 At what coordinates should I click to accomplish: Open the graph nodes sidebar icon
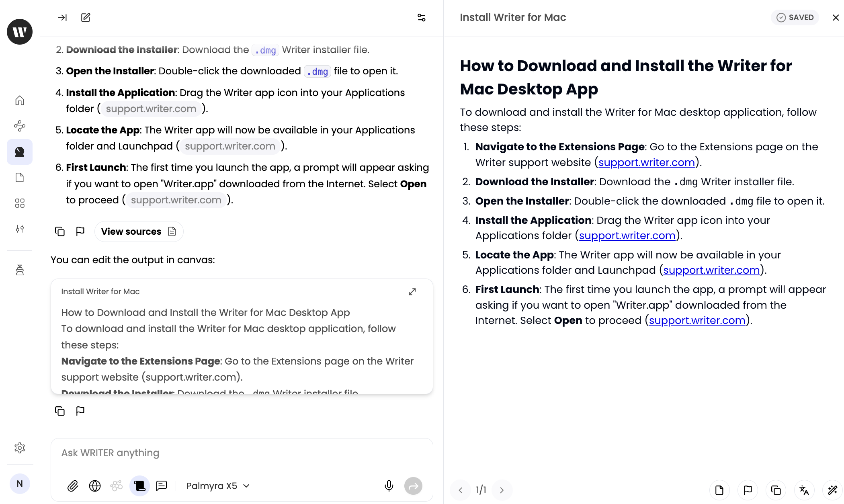coord(20,126)
